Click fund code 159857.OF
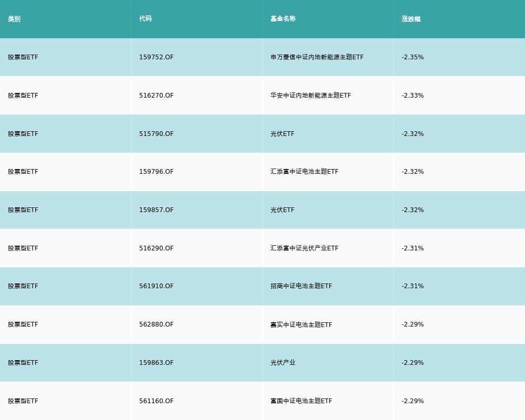This screenshot has width=525, height=420. click(x=156, y=210)
